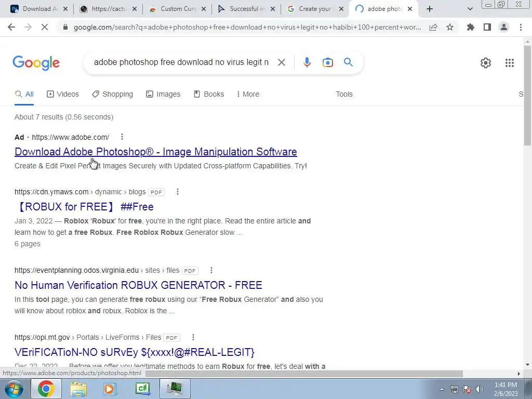
Task: Select the All results filter
Action: pyautogui.click(x=24, y=95)
